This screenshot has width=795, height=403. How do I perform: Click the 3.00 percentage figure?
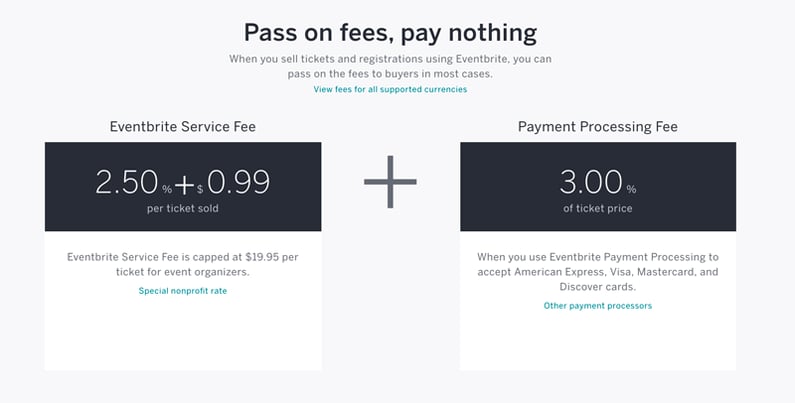[x=591, y=182]
